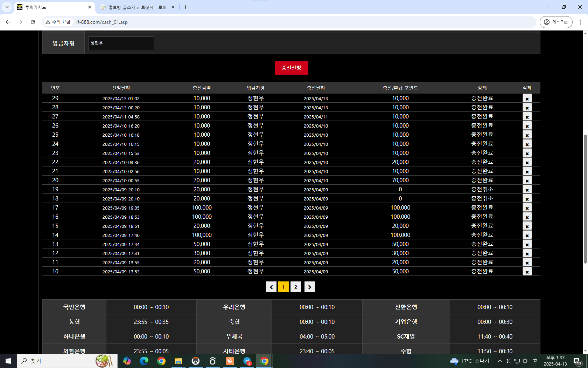Remove row 10 with the x icon
Image resolution: width=588 pixels, height=368 pixels.
pos(527,272)
